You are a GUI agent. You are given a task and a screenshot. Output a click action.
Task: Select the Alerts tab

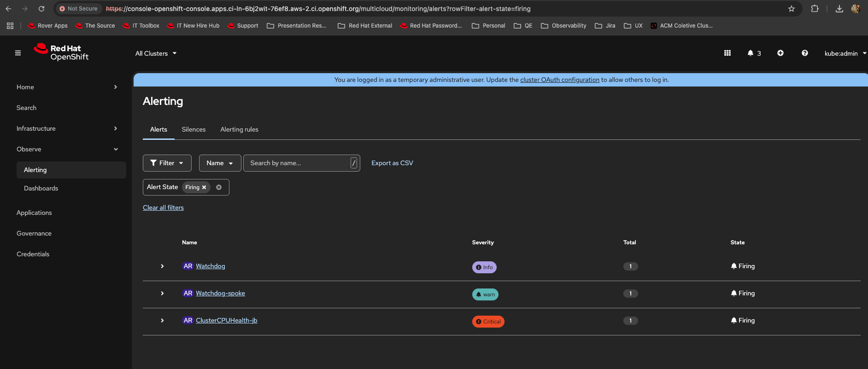pyautogui.click(x=158, y=129)
